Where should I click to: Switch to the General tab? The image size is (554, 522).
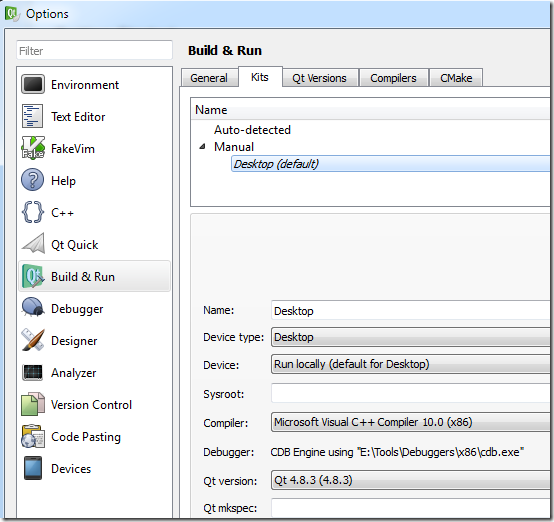(209, 78)
